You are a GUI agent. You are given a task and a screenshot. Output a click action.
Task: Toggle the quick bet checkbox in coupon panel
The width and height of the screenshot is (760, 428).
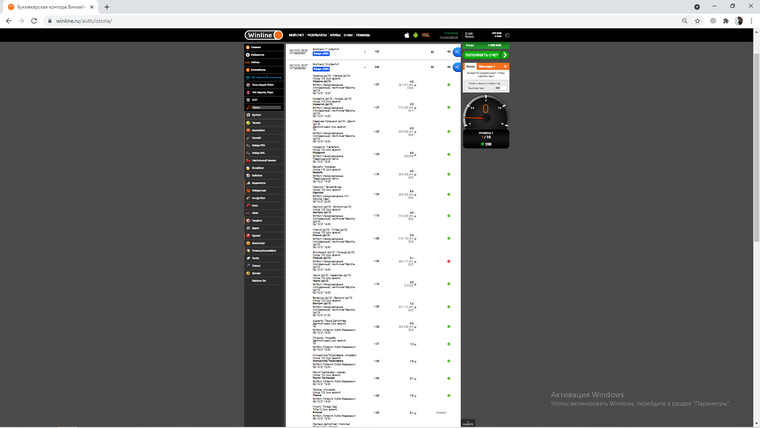pyautogui.click(x=466, y=88)
